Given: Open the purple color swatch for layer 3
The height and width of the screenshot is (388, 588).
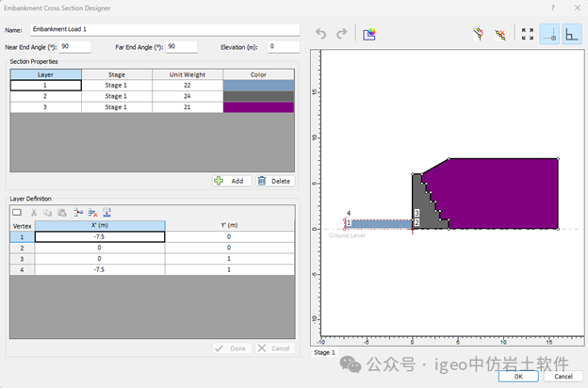Looking at the screenshot, I should pyautogui.click(x=258, y=107).
